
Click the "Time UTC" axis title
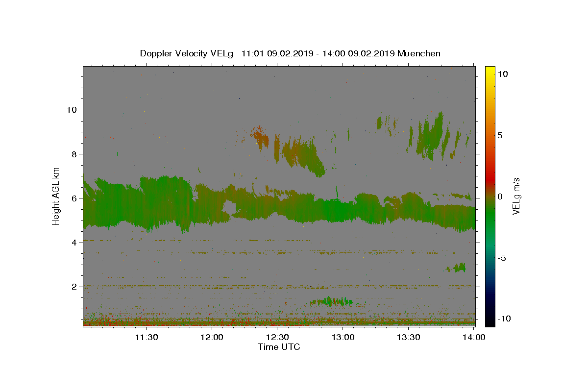tap(279, 347)
